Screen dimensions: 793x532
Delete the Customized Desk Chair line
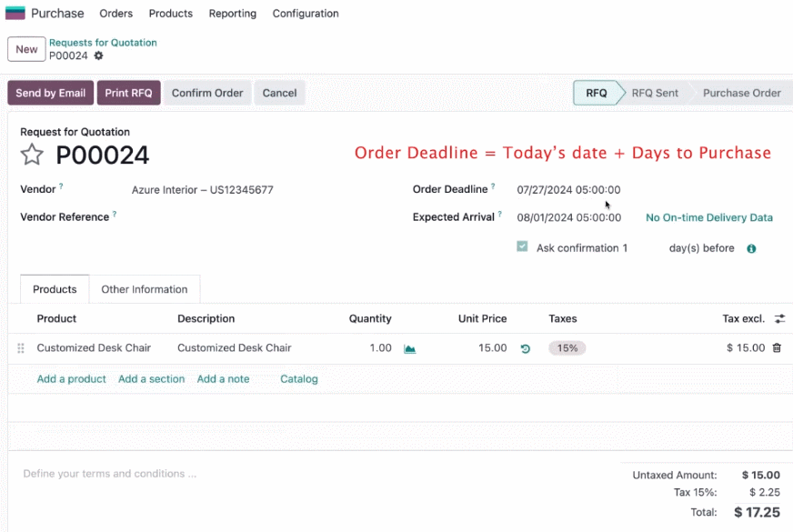pyautogui.click(x=777, y=348)
